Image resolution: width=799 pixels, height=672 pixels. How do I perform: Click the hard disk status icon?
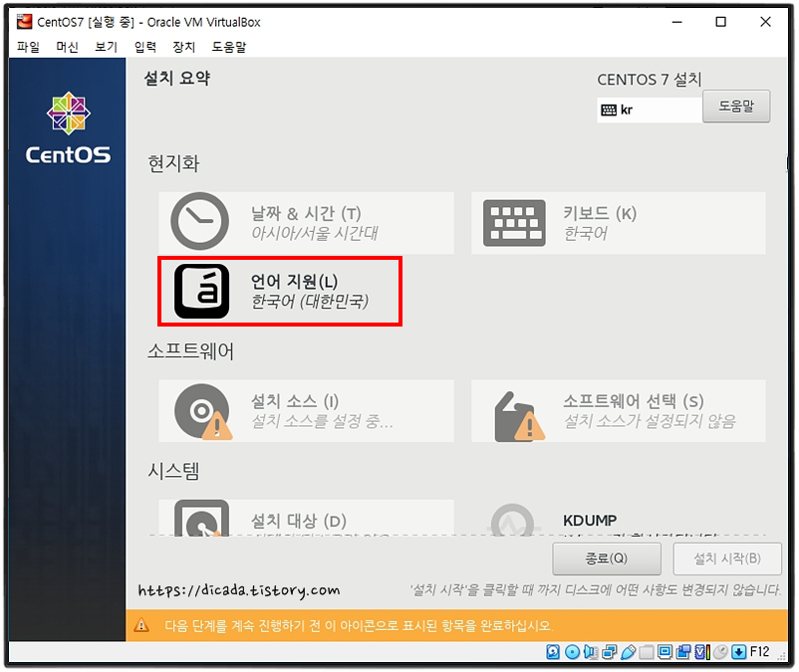553,652
